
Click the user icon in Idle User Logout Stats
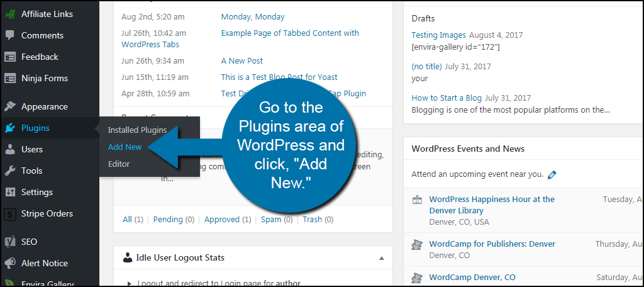coord(127,258)
